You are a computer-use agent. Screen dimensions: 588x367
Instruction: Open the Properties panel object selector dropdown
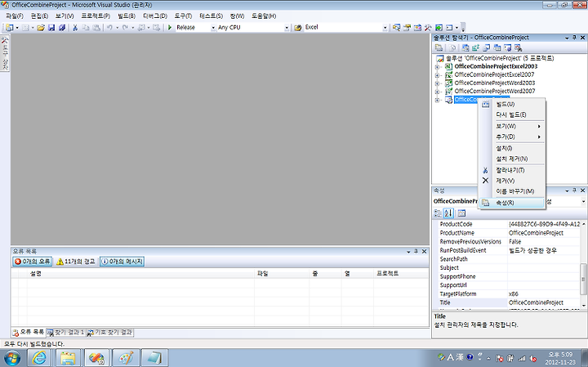(583, 202)
